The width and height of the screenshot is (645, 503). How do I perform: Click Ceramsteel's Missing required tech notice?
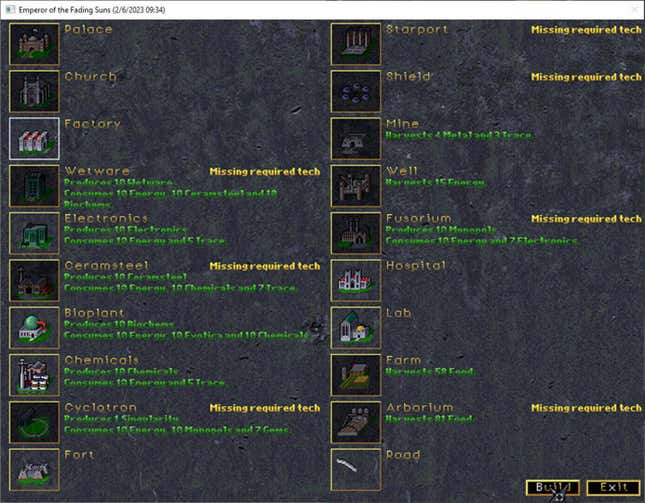coord(265,266)
